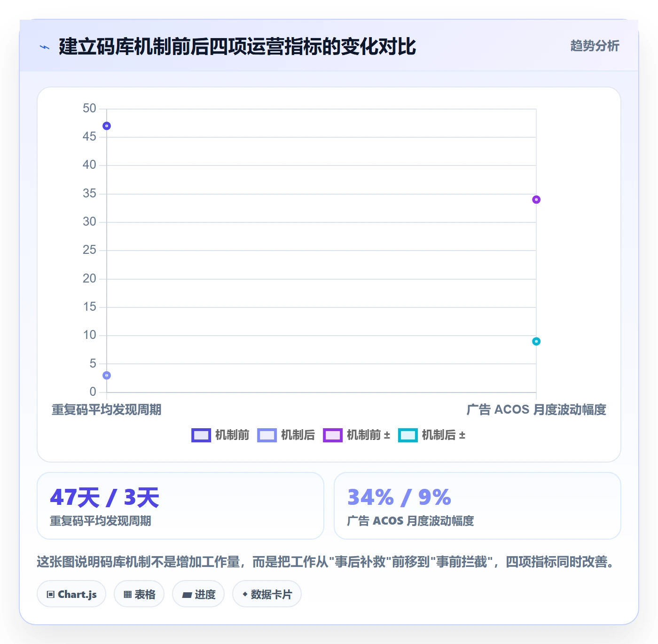Click the grid icon in 表格 tag

pos(127,595)
